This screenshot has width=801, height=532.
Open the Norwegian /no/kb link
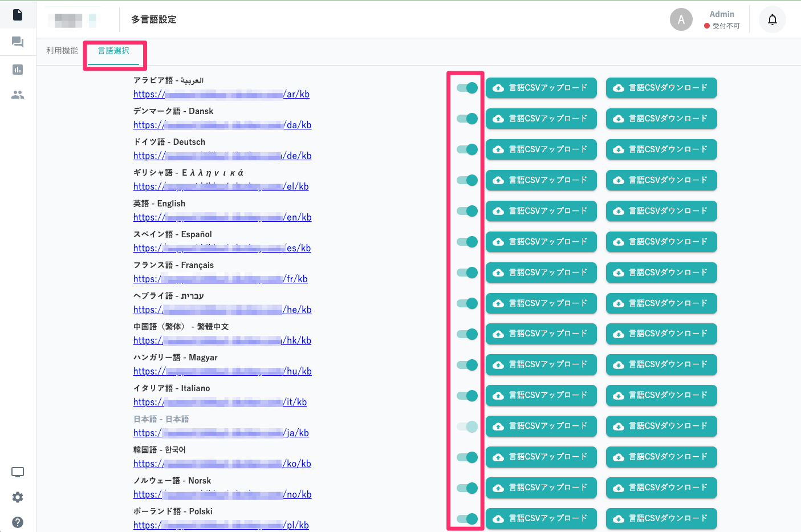coord(222,495)
